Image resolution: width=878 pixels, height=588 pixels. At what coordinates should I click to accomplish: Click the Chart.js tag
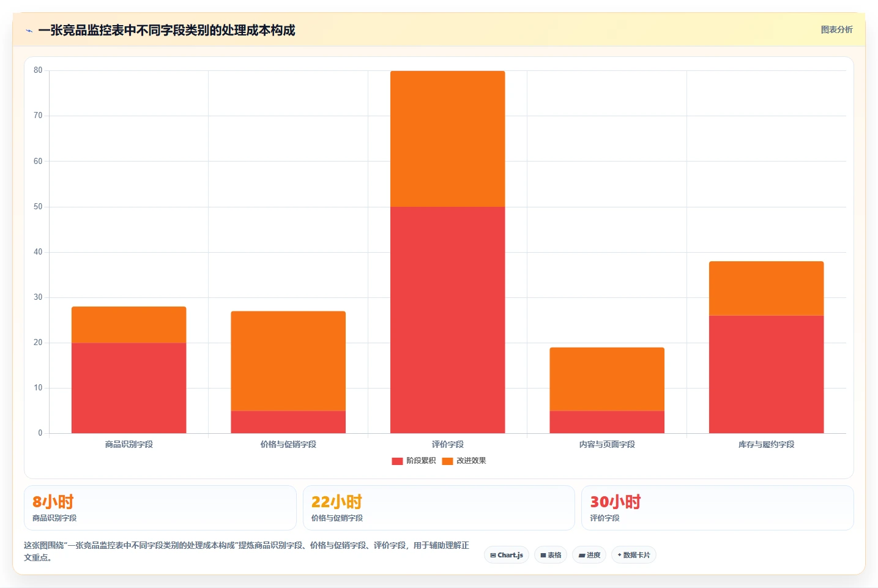click(x=507, y=555)
